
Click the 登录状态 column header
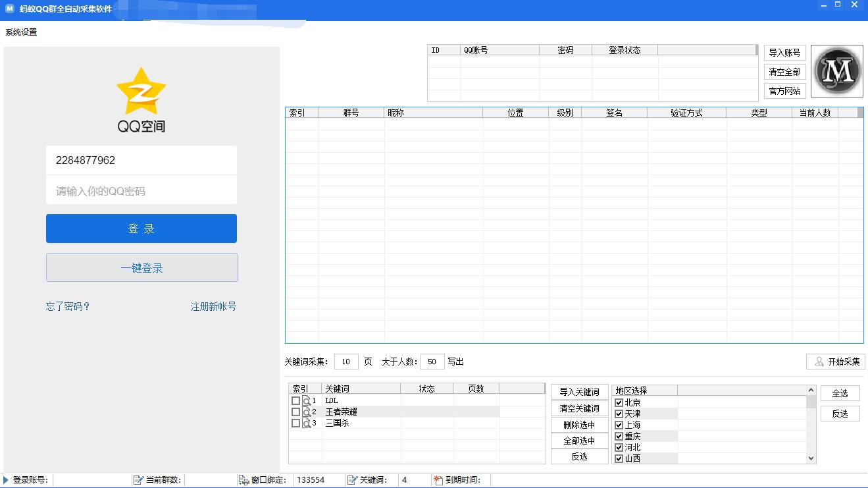tap(625, 50)
